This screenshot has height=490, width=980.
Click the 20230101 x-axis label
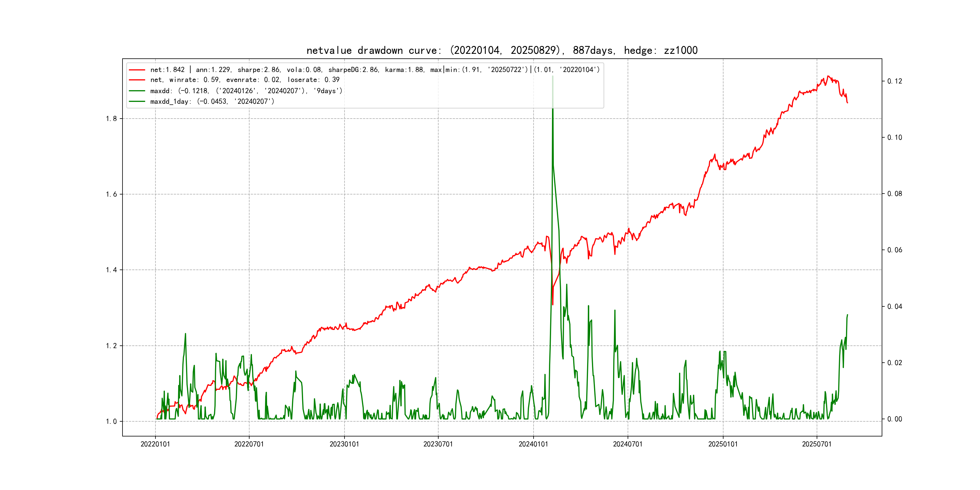pos(344,444)
